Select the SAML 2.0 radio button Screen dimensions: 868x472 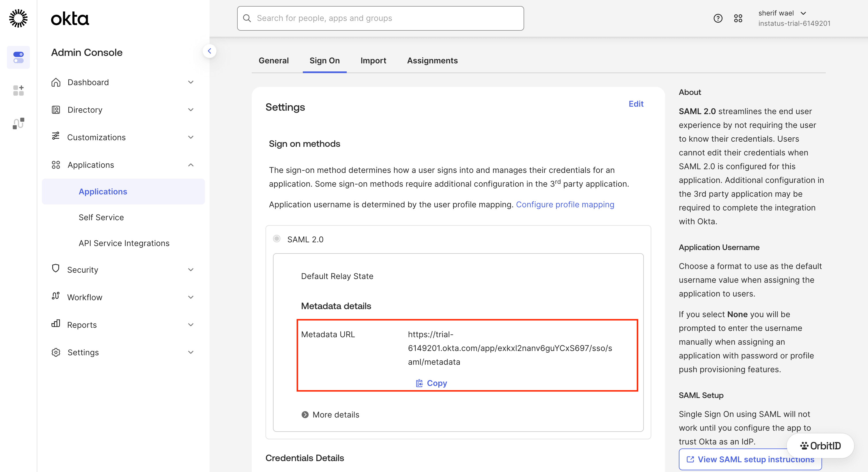tap(277, 239)
